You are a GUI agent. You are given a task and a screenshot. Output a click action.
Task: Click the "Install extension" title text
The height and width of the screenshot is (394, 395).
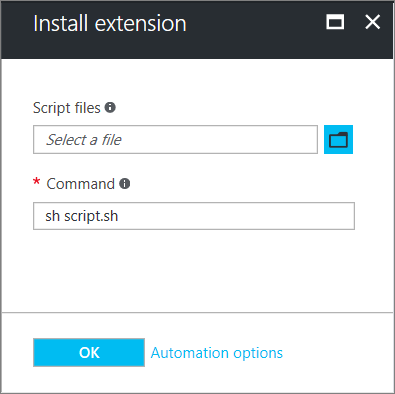pyautogui.click(x=110, y=23)
